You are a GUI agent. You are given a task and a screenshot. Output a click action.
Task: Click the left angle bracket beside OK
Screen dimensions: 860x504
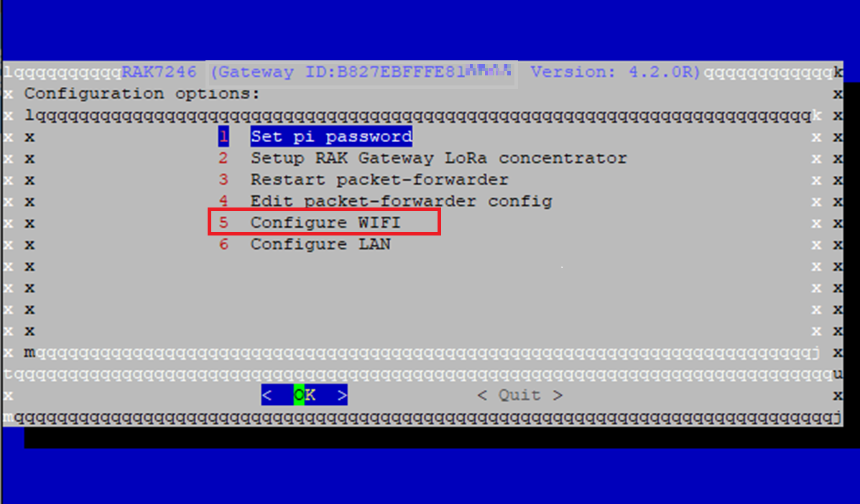click(x=267, y=395)
